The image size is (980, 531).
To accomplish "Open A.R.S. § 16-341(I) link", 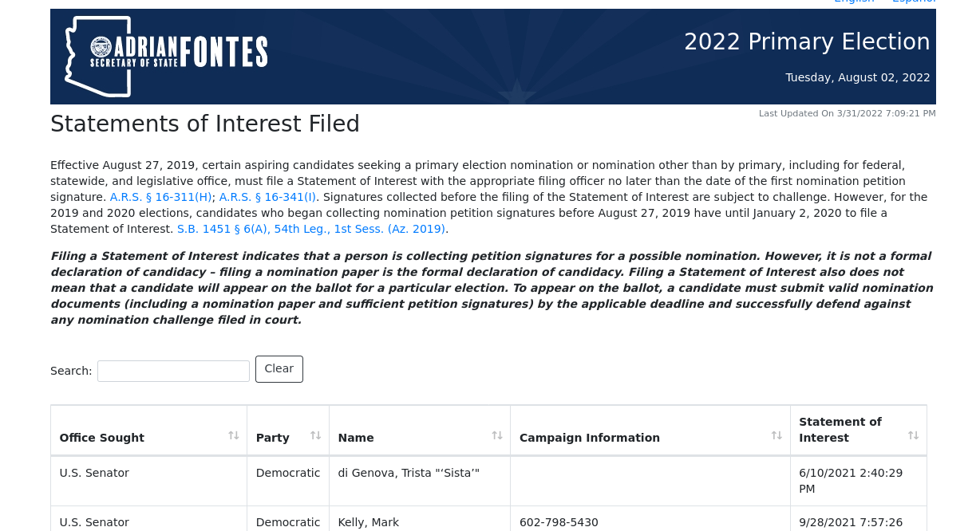I will click(268, 197).
